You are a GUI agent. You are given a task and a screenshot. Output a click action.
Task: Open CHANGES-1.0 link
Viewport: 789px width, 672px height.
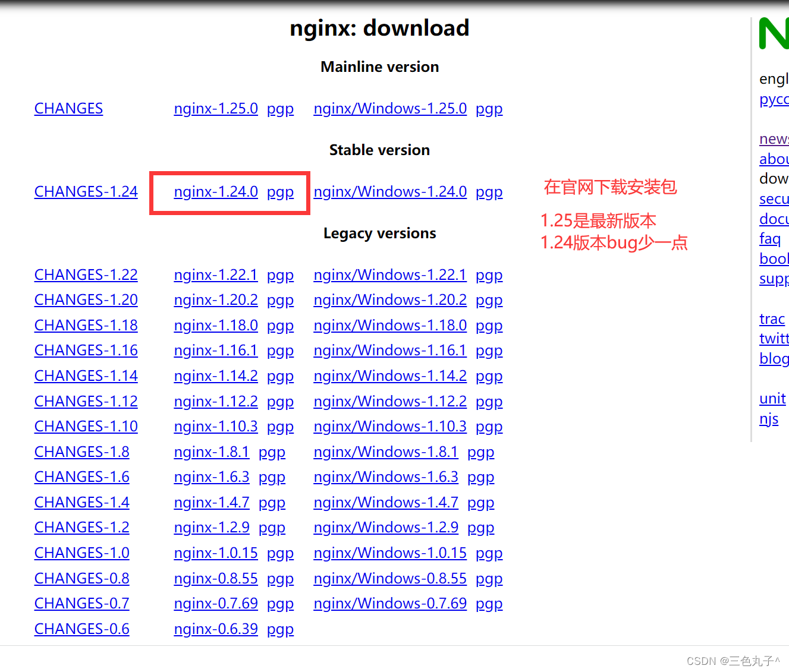pyautogui.click(x=82, y=553)
